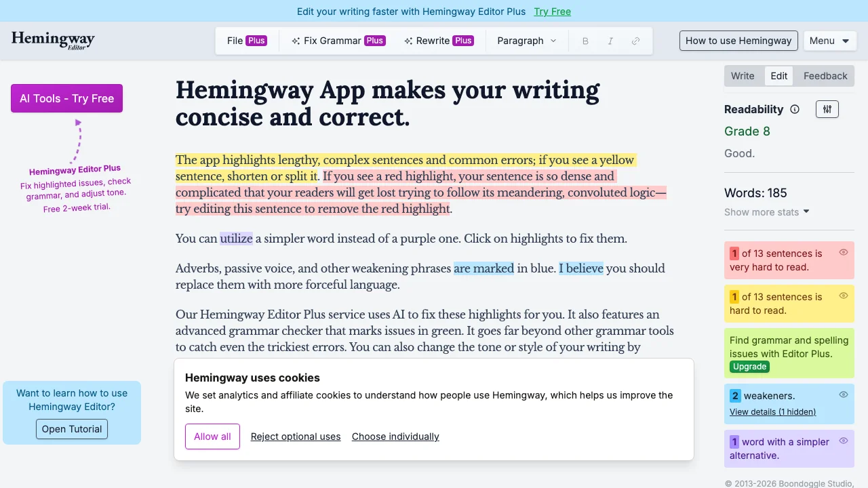Toggle visibility of very hard to read sentences
This screenshot has width=868, height=488.
pos(844,252)
